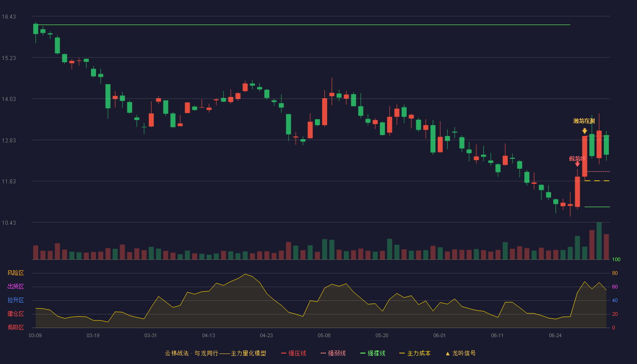
Task: Toggle the 强弱线 legend entry
Action: pos(333,353)
